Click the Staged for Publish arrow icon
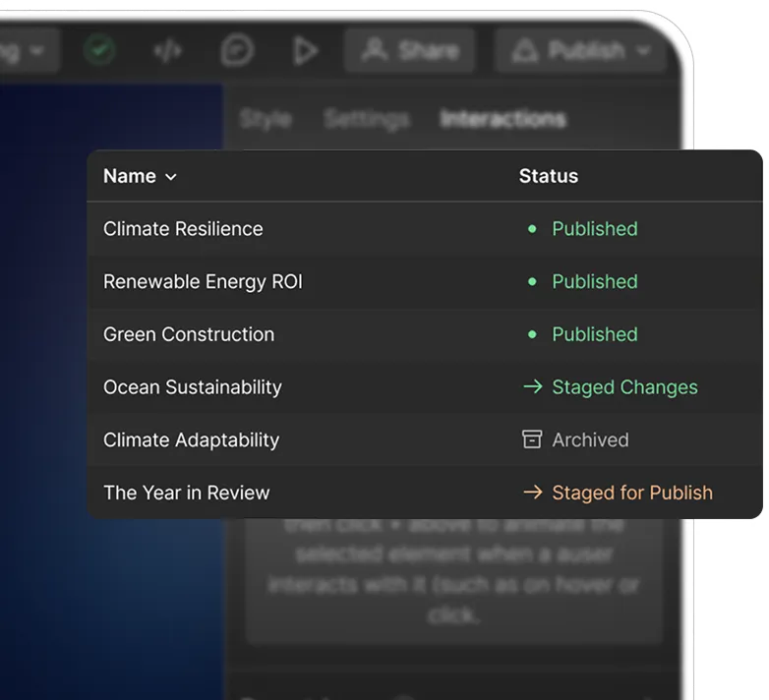 pyautogui.click(x=533, y=493)
